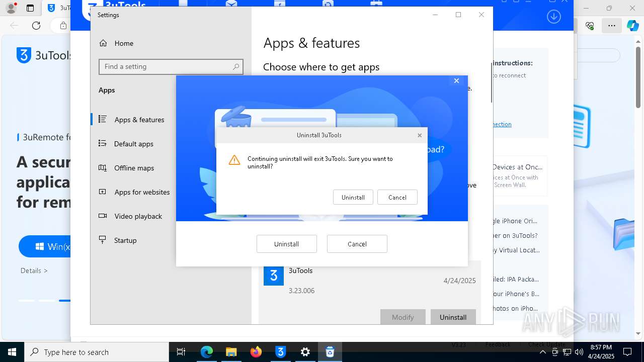The image size is (644, 362).
Task: Click the 3uTools download arrow icon
Action: coord(553,17)
